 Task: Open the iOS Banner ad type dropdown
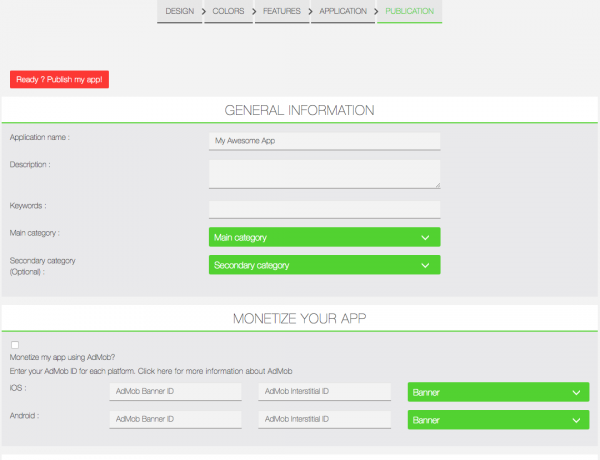point(498,393)
